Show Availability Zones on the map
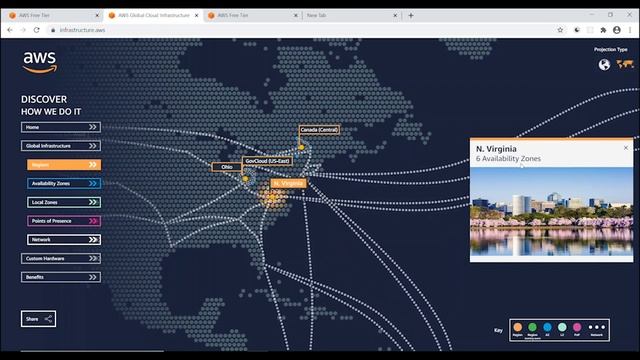Screen dimensions: 640x360 pyautogui.click(x=64, y=183)
